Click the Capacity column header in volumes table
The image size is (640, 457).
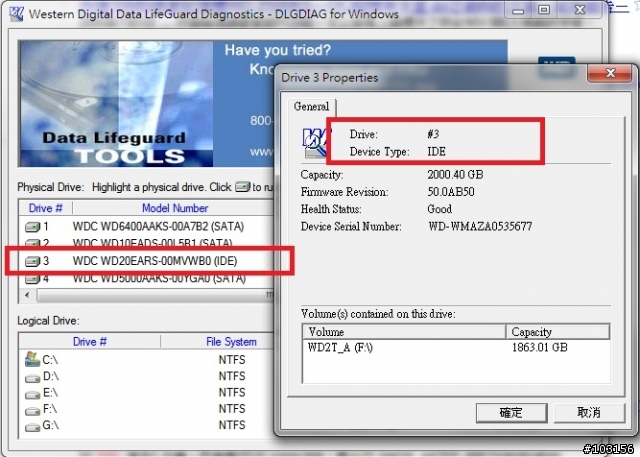558,331
